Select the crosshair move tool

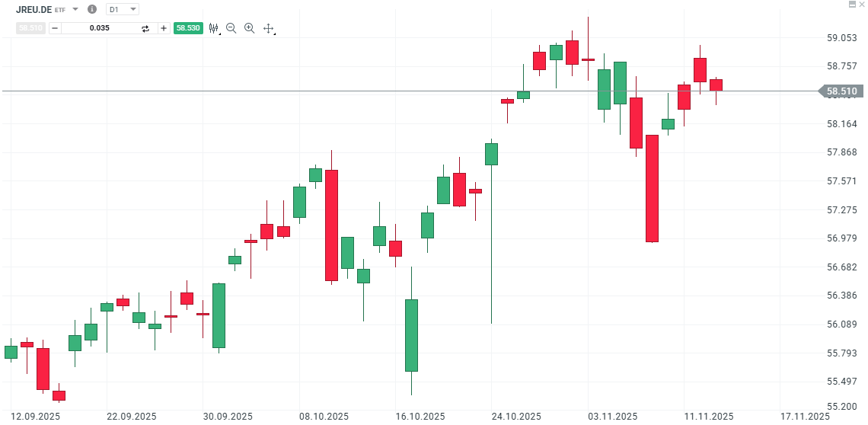pyautogui.click(x=268, y=28)
